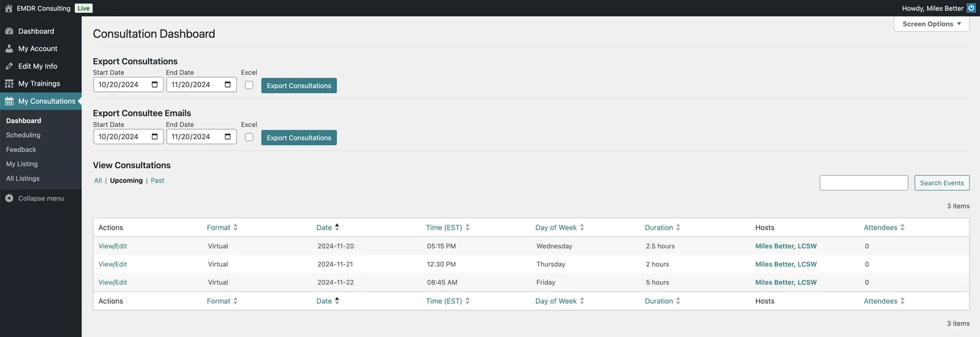
Task: Open My Account in the sidebar
Action: click(x=40, y=48)
